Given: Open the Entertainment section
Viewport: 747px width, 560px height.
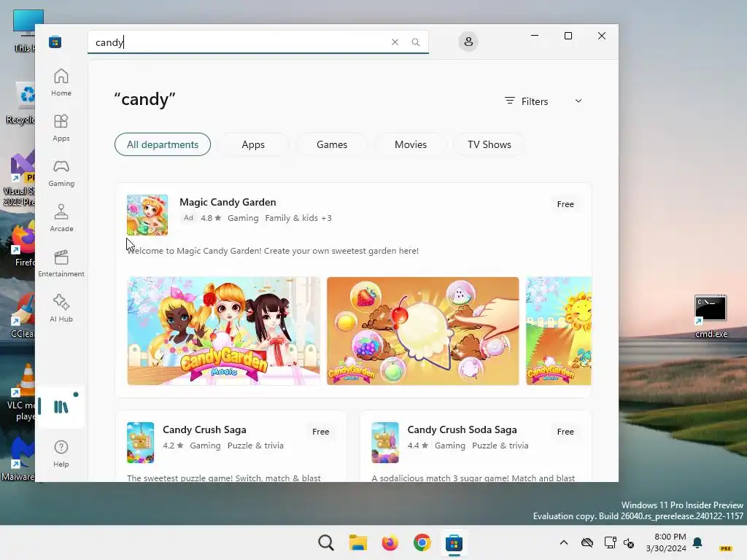Looking at the screenshot, I should tap(61, 264).
